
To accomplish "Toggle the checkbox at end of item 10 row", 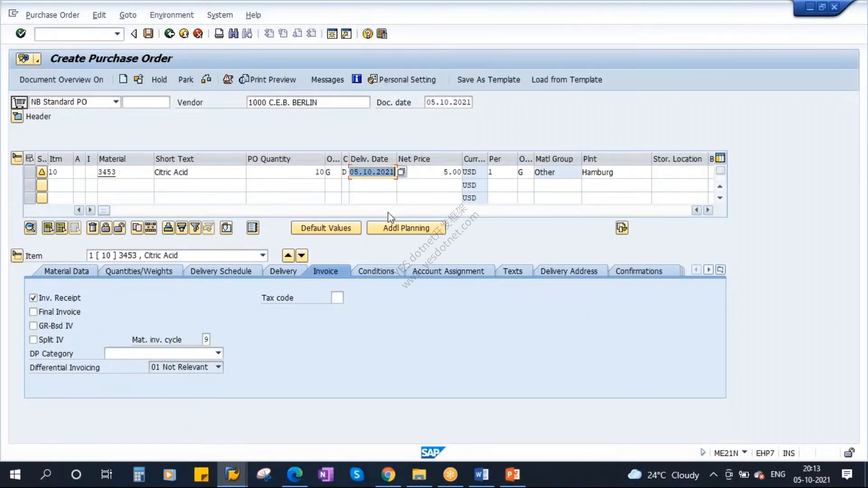I will (721, 171).
